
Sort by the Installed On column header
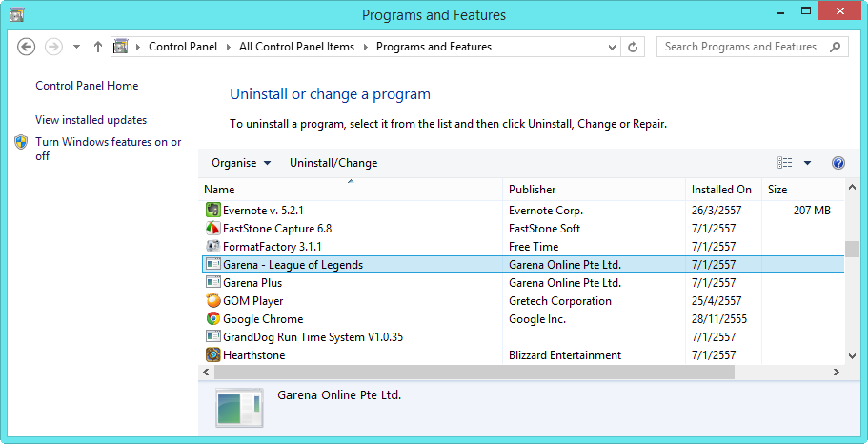(x=723, y=190)
